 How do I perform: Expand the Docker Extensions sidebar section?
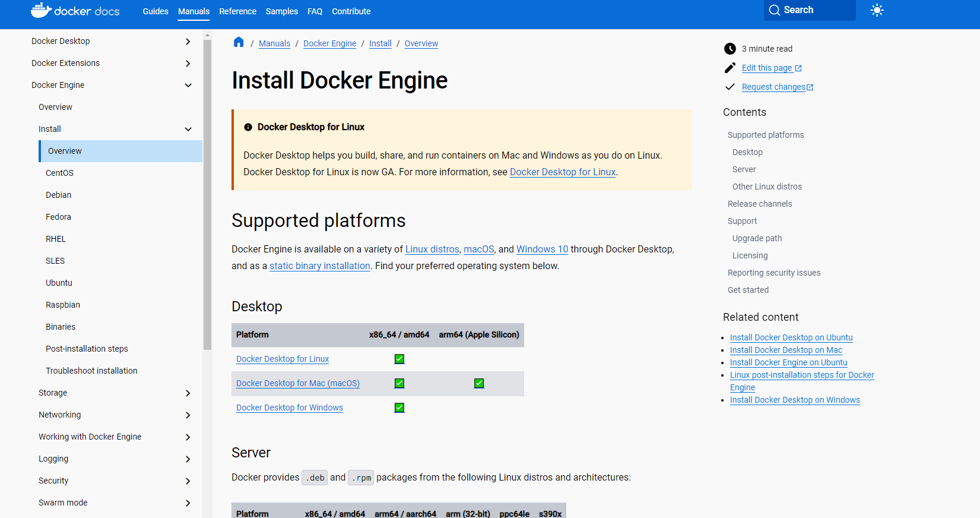188,64
